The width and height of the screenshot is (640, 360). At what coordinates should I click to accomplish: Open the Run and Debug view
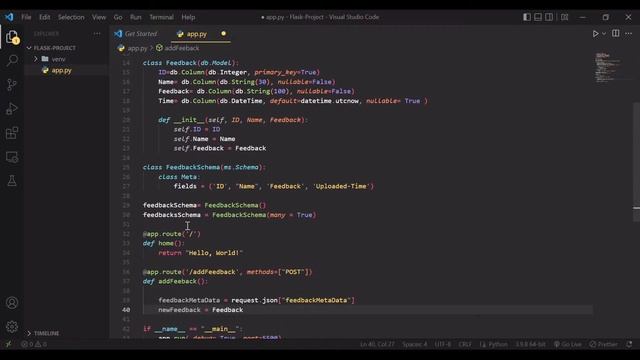(12, 109)
